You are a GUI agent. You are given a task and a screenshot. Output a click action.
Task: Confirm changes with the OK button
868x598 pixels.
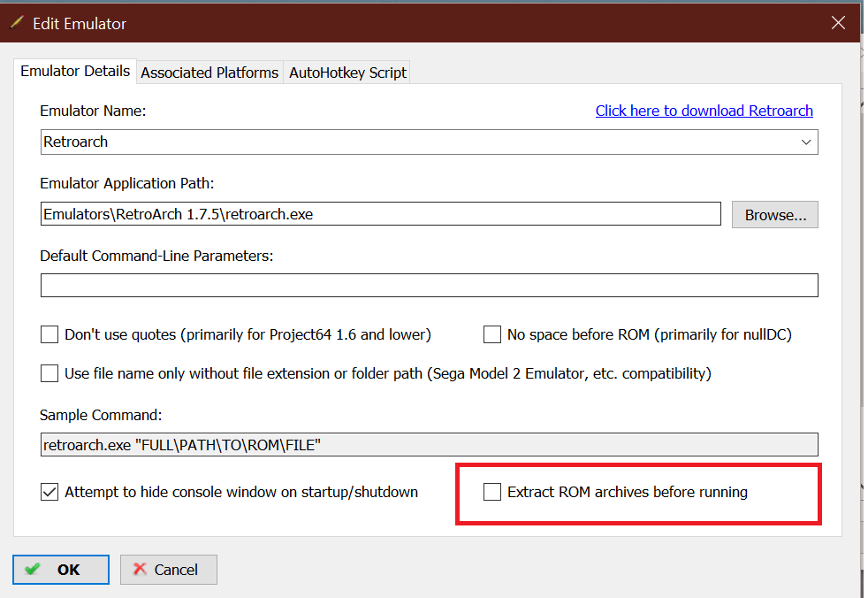click(61, 570)
